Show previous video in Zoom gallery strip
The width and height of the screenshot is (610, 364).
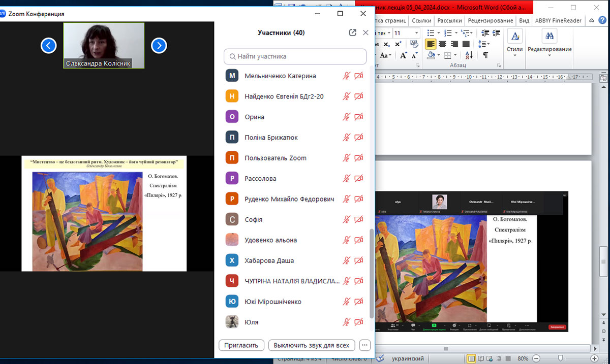click(x=48, y=46)
